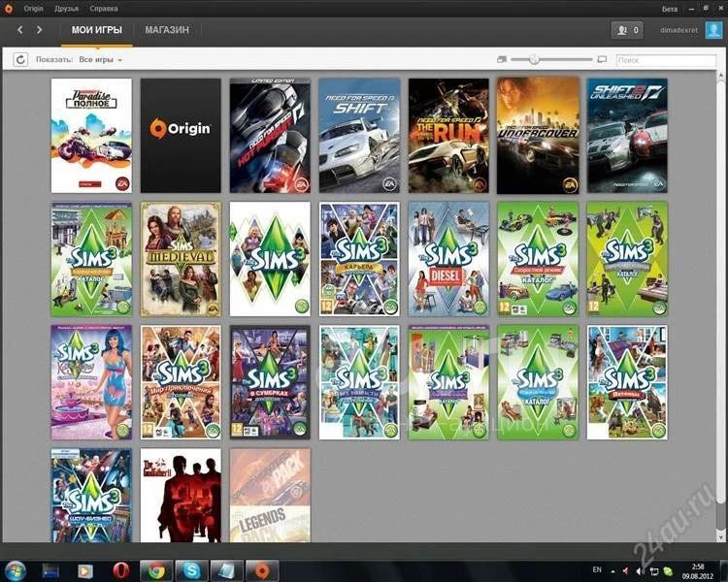728x582 pixels.
Task: Click the Бета label in title bar
Action: tap(669, 9)
